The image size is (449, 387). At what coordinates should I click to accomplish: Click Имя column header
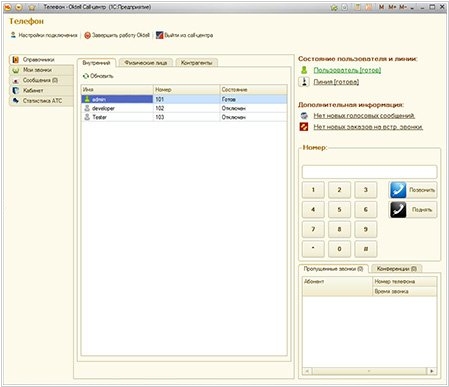coord(117,90)
